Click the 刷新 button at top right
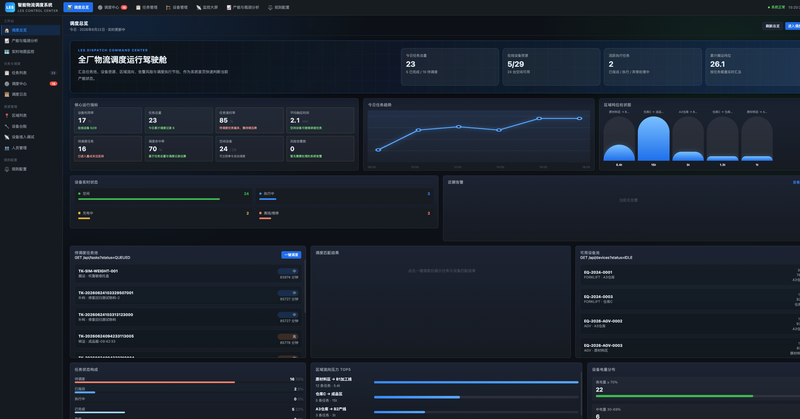Image resolution: width=800 pixels, height=419 pixels. click(772, 26)
